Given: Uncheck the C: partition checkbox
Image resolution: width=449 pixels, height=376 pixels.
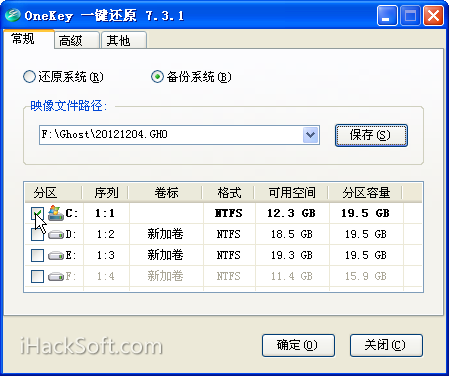Looking at the screenshot, I should point(37,213).
